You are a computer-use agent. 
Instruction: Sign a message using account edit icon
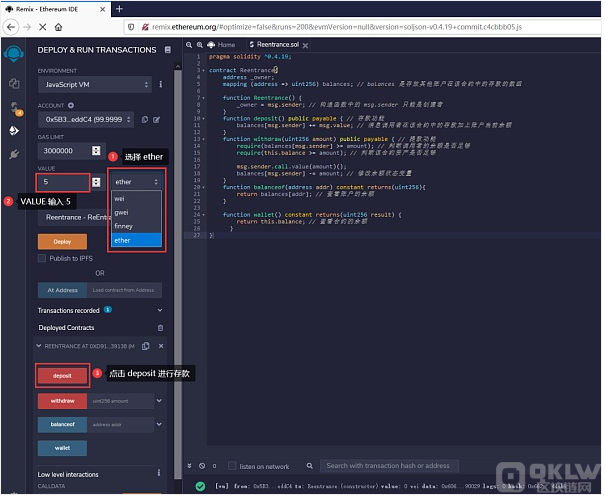point(156,120)
